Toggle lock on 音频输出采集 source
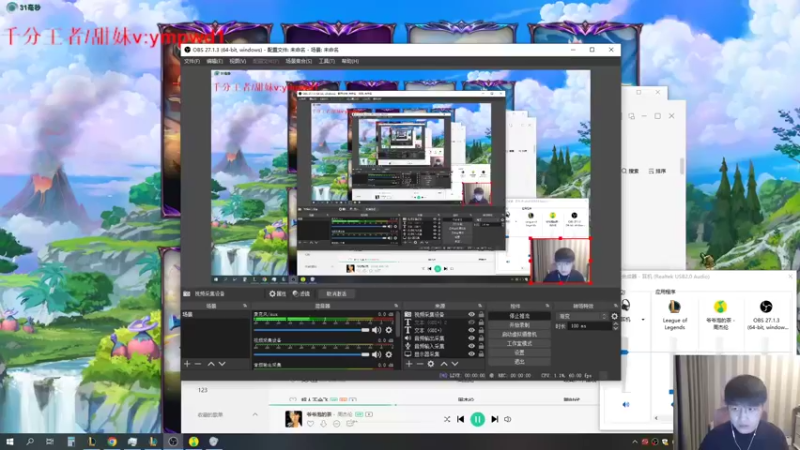This screenshot has height=450, width=800. click(481, 338)
